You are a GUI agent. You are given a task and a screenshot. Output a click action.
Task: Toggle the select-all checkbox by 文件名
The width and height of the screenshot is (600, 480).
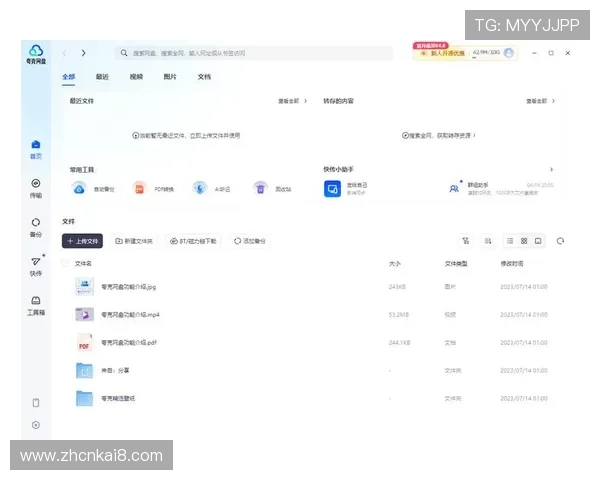coord(65,263)
